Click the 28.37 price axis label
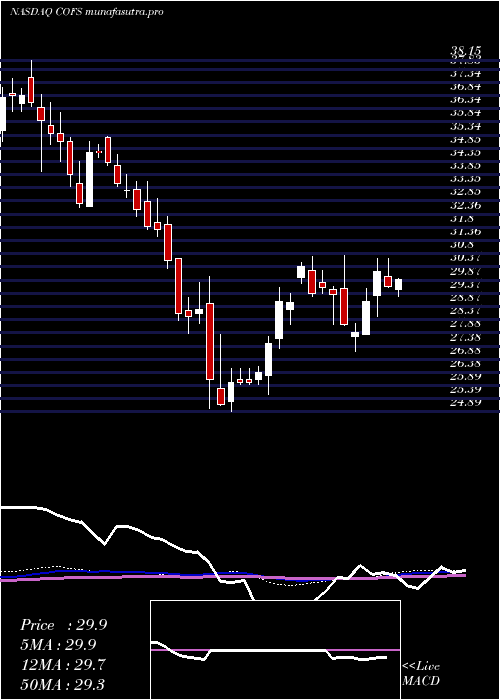 click(465, 310)
